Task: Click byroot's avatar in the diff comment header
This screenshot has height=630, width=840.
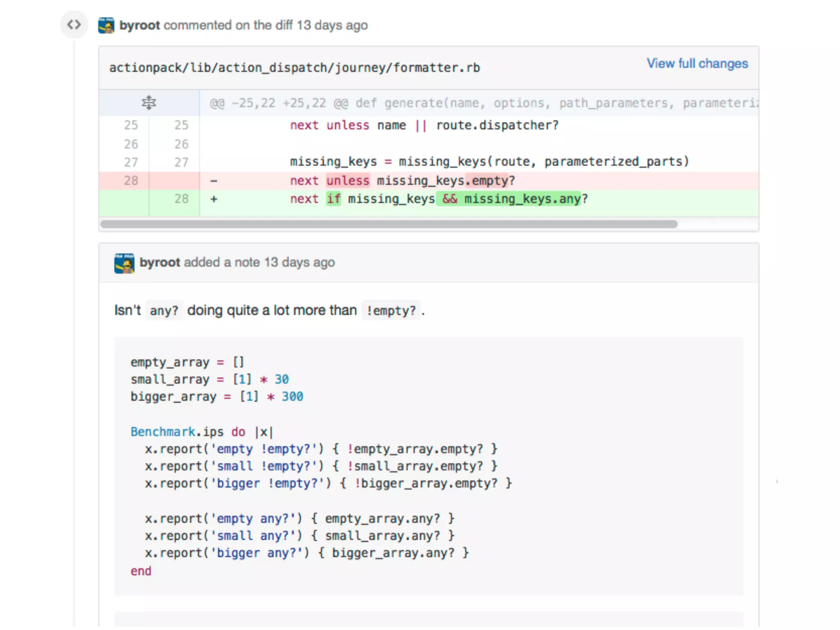Action: 106,25
